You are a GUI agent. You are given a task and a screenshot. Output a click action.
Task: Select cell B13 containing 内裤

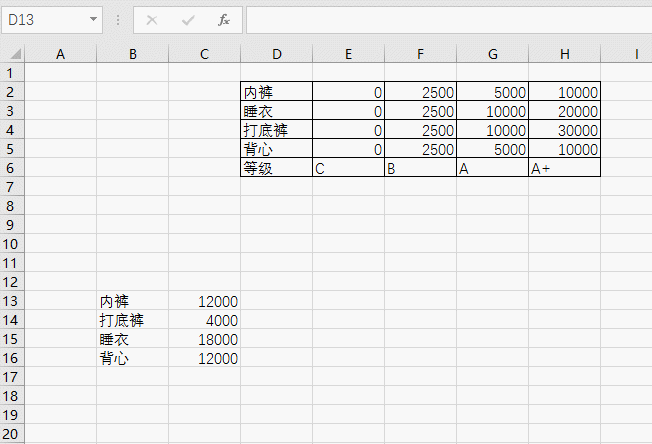pyautogui.click(x=133, y=301)
